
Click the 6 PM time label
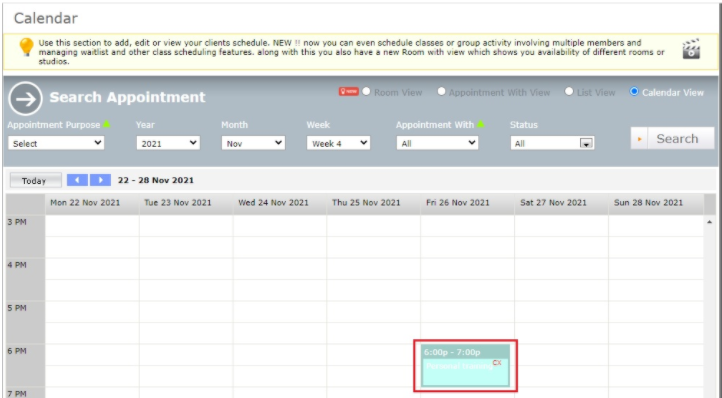click(17, 351)
